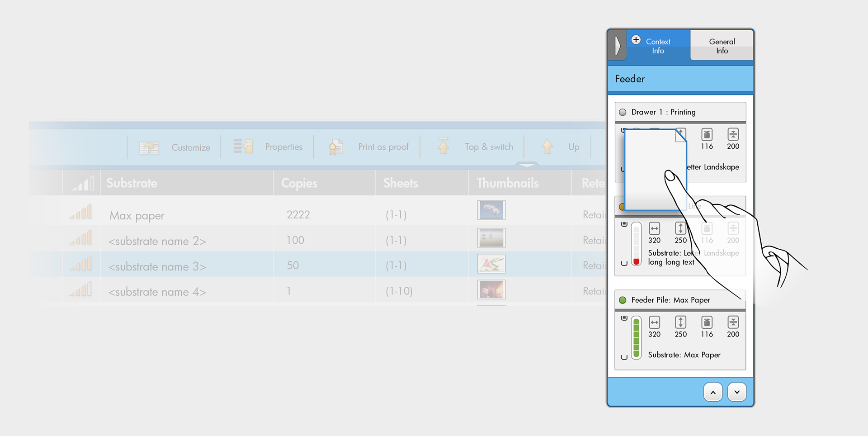Click the signal icon in the substrate name 4 row
The width and height of the screenshot is (868, 436).
pyautogui.click(x=80, y=289)
